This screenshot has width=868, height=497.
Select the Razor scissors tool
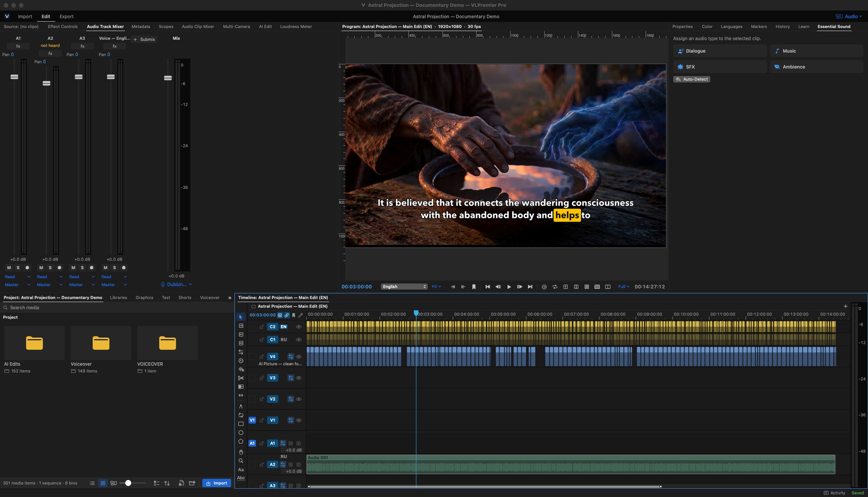click(241, 378)
